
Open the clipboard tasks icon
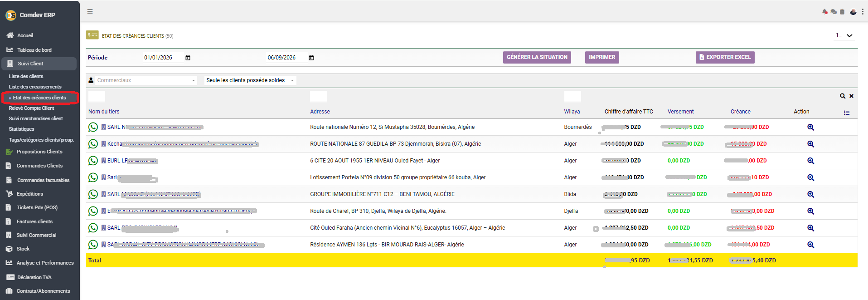(x=842, y=12)
